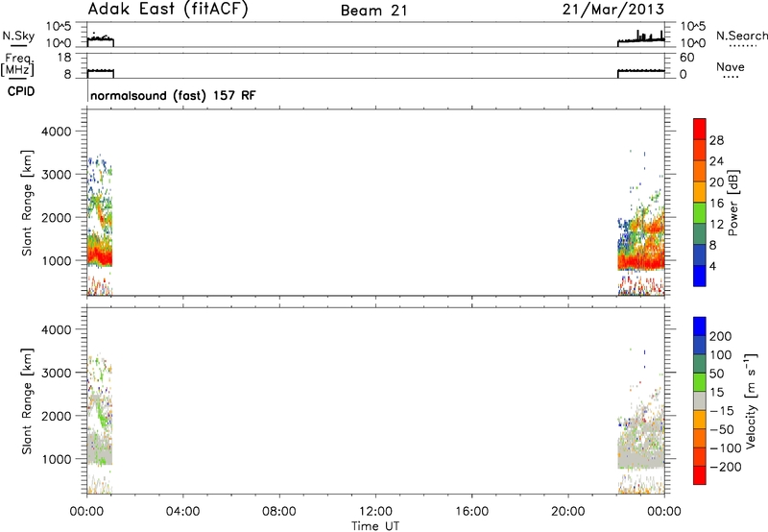The height and width of the screenshot is (532, 768).
Task: Click the 04:00 time tick label
Action: point(182,512)
